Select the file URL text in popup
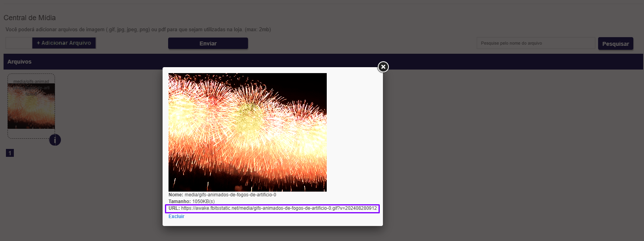 click(279, 208)
